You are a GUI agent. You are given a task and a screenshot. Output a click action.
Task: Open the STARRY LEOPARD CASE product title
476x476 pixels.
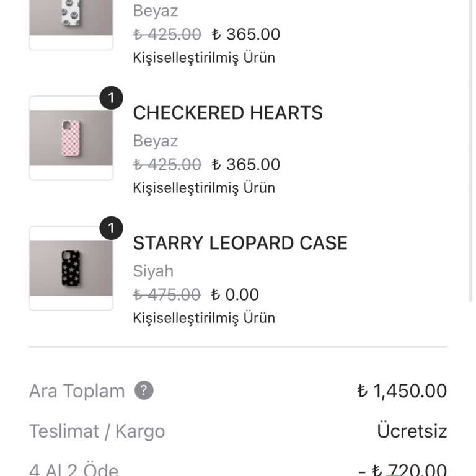[x=240, y=243]
